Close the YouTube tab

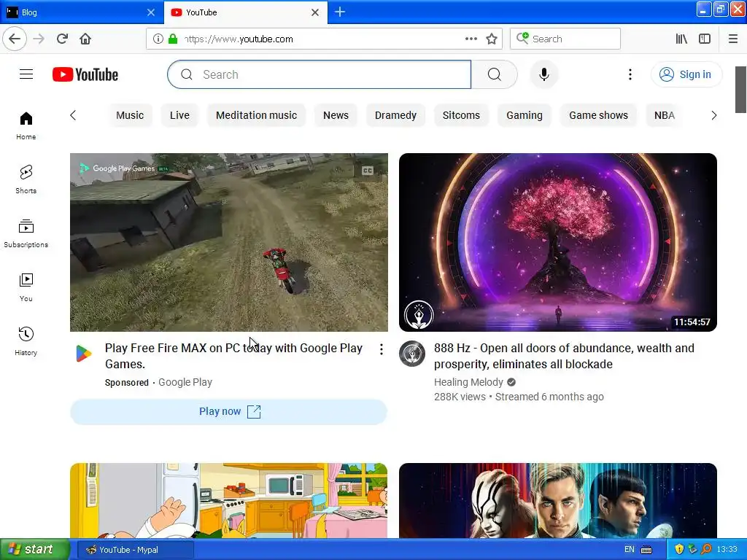tap(315, 12)
